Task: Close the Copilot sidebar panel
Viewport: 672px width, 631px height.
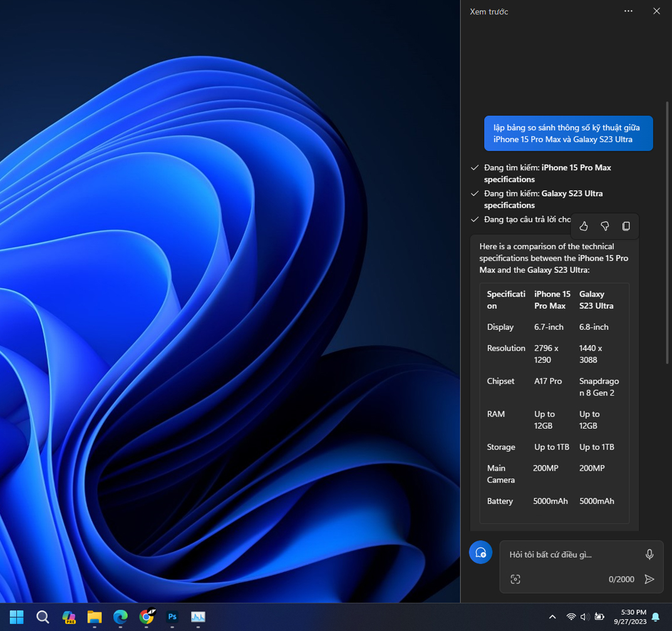Action: point(656,11)
